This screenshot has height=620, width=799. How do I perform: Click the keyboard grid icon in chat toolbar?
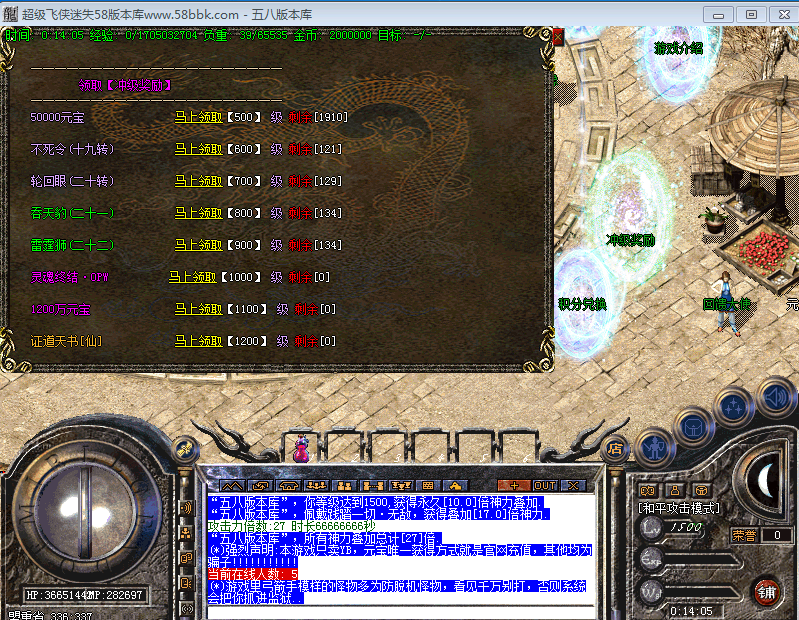pyautogui.click(x=428, y=486)
